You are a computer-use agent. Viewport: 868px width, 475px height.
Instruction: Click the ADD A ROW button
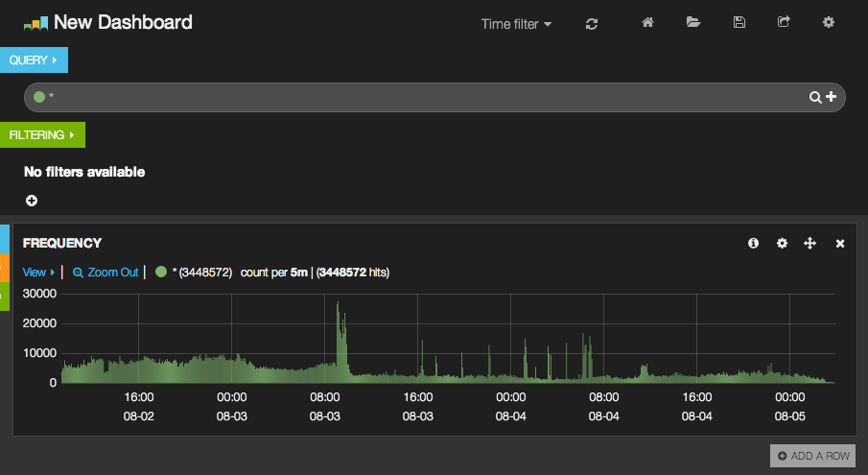(x=812, y=456)
